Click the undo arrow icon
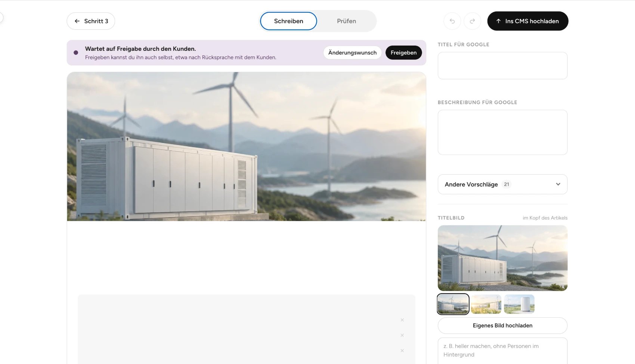 pos(452,21)
